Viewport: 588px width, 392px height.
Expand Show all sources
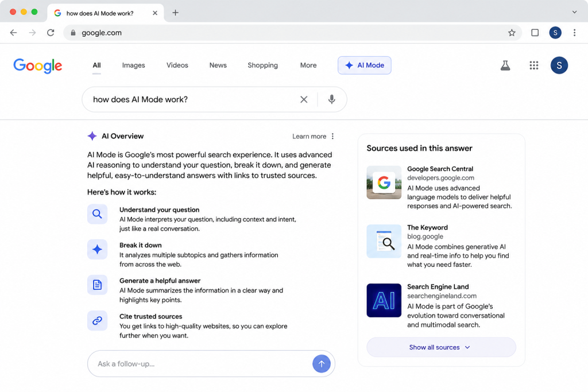[441, 347]
